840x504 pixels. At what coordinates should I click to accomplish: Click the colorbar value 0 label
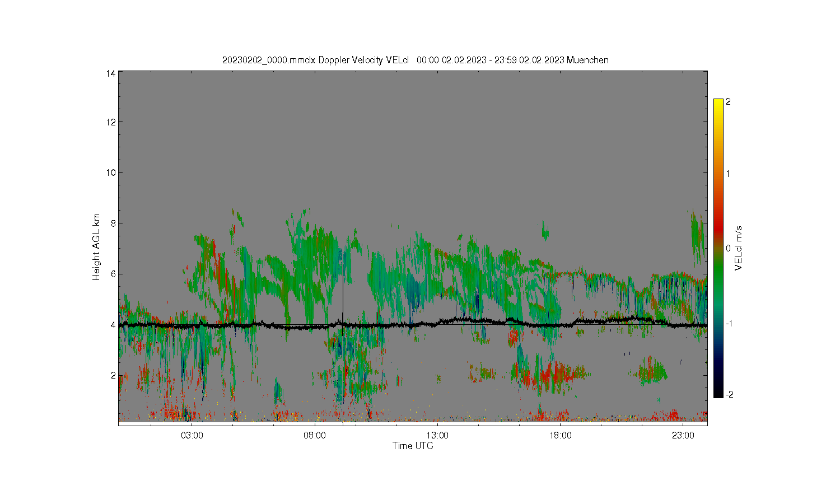(728, 248)
